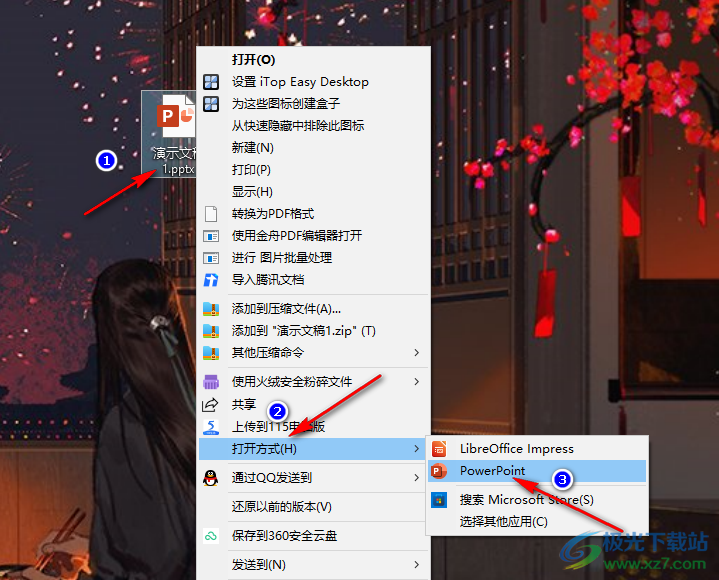
Task: Click the share icon in context menu
Action: coord(211,404)
